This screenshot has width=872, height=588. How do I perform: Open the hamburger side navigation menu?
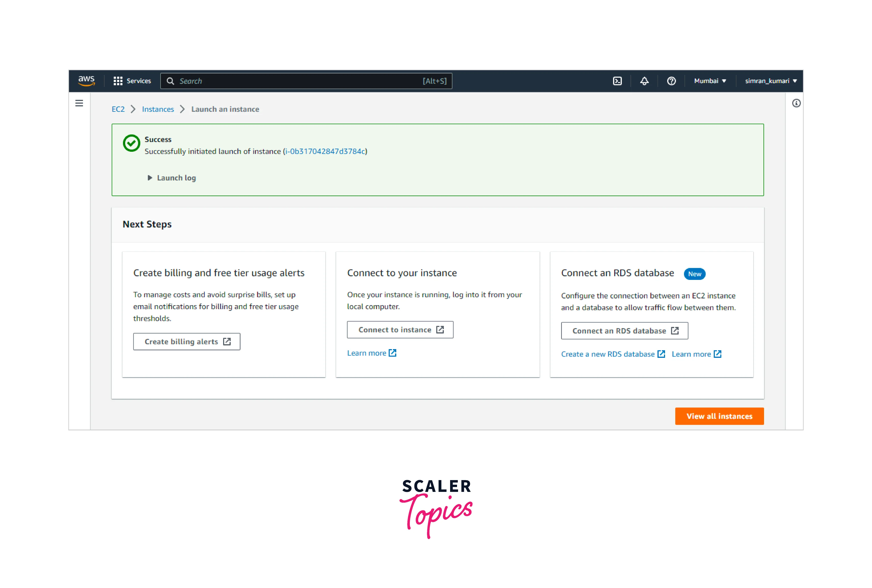pyautogui.click(x=79, y=103)
